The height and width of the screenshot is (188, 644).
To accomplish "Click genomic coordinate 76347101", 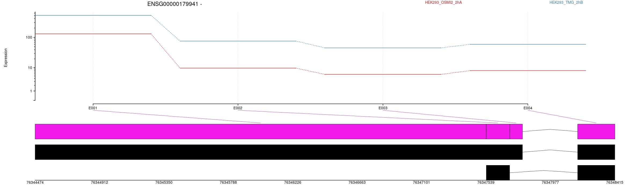I will click(422, 183).
